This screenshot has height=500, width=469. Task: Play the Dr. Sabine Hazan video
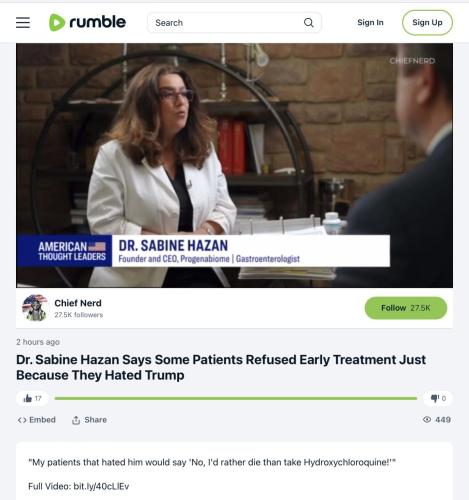[x=234, y=165]
